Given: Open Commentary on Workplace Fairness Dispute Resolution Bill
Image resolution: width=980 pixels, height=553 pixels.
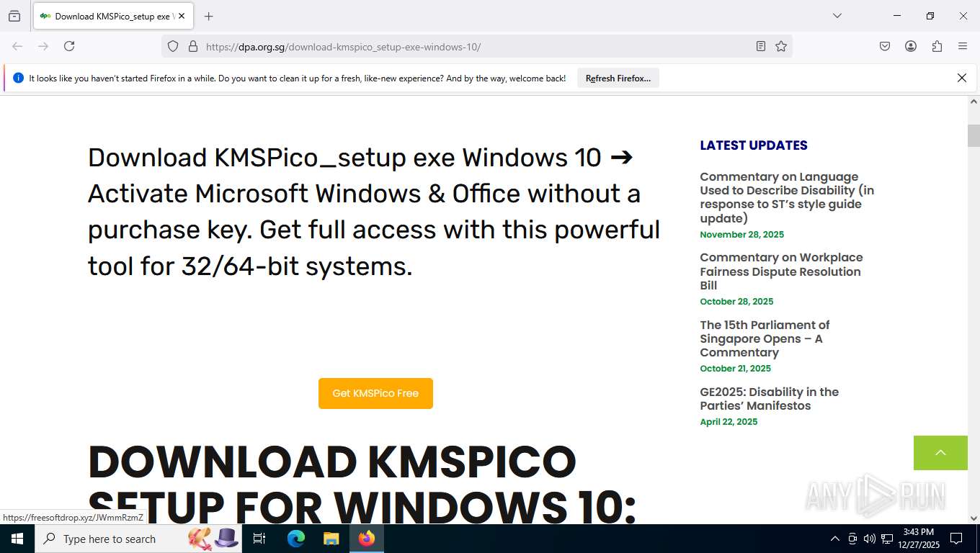Looking at the screenshot, I should coord(781,271).
